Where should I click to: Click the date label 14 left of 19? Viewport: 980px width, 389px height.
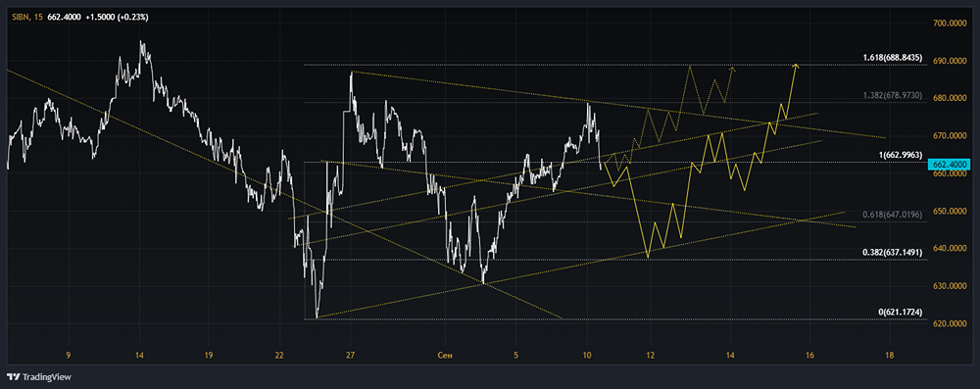139,356
